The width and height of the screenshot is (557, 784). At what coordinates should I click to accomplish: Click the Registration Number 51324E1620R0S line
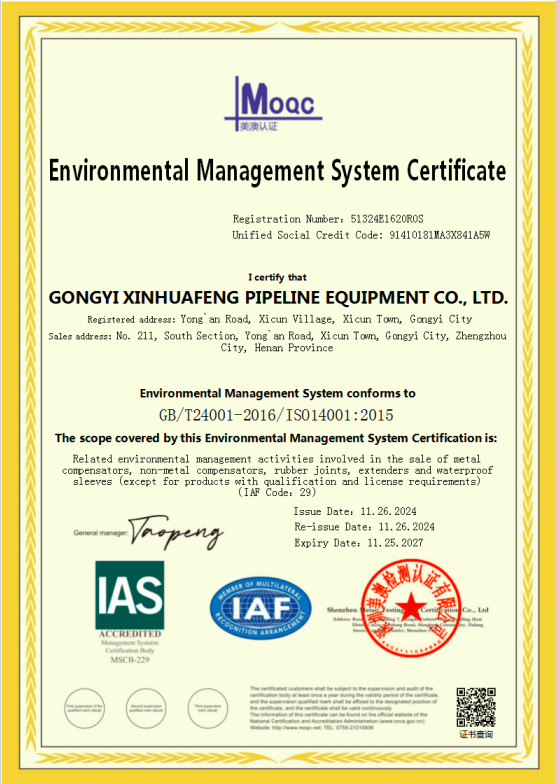328,219
